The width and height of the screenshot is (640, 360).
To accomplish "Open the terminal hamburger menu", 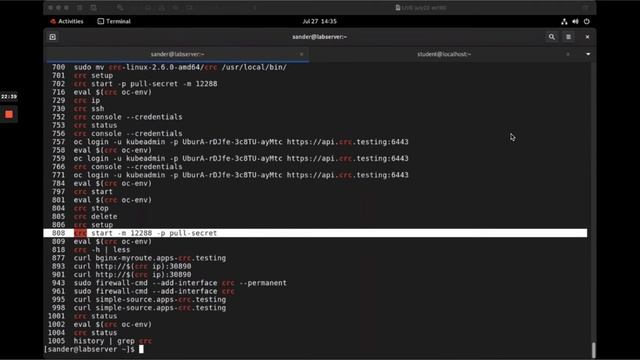I will 568,37.
